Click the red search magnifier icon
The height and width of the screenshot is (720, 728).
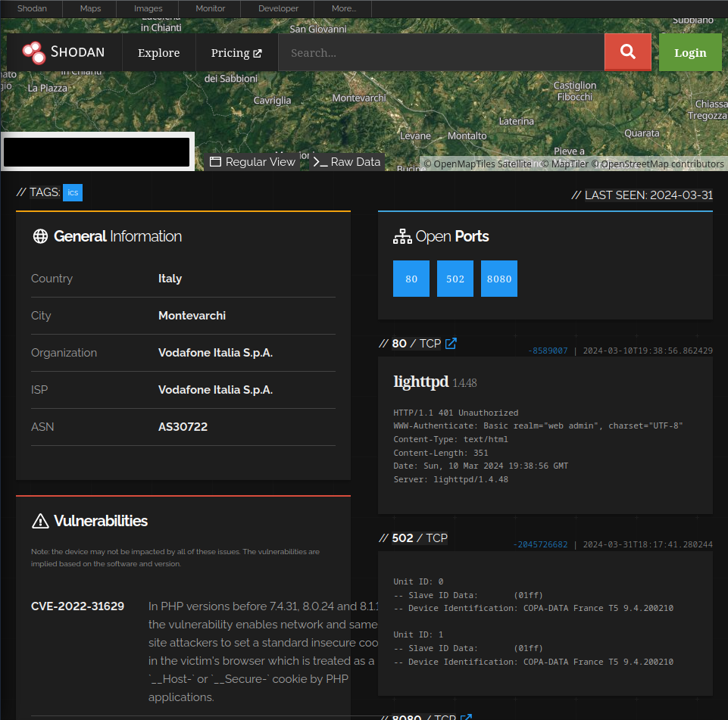coord(627,52)
